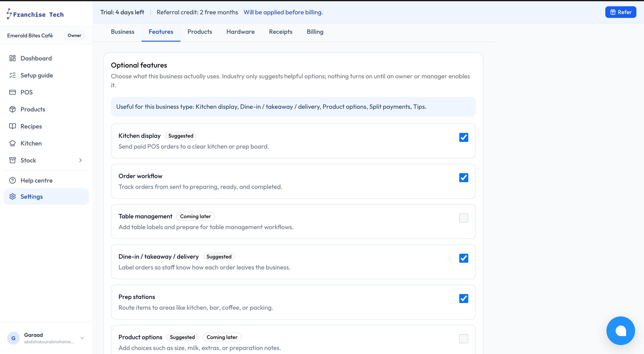Open Dashboard from the sidebar

46,58
